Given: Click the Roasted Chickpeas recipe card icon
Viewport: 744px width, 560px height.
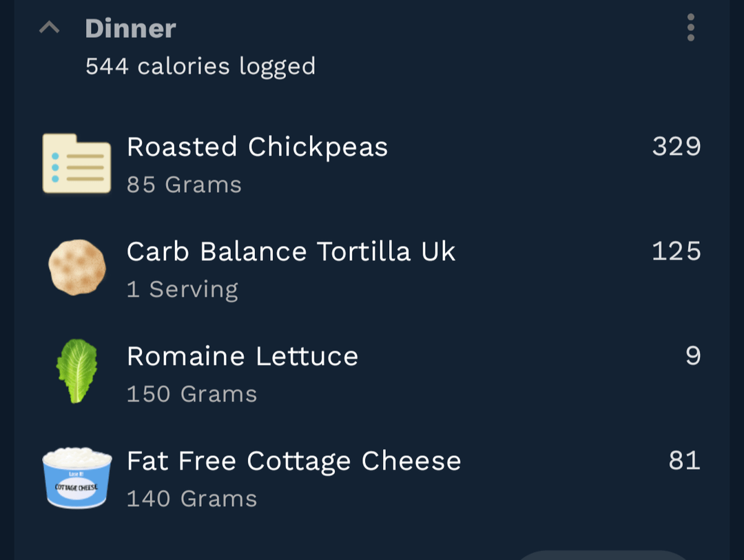Looking at the screenshot, I should click(x=76, y=164).
